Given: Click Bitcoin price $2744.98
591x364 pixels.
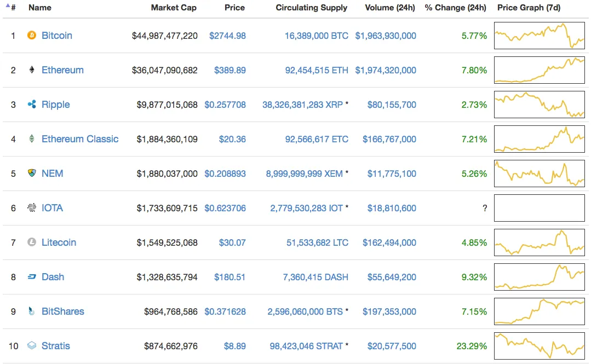Looking at the screenshot, I should [227, 36].
